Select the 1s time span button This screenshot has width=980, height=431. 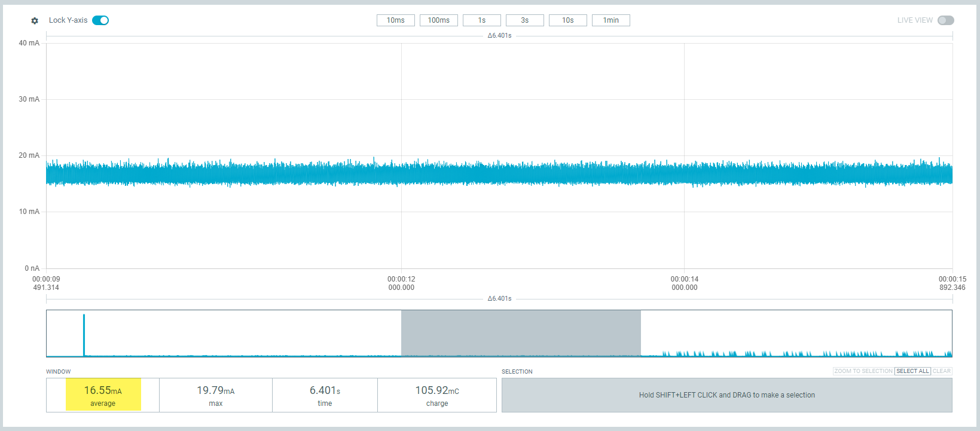[x=481, y=20]
